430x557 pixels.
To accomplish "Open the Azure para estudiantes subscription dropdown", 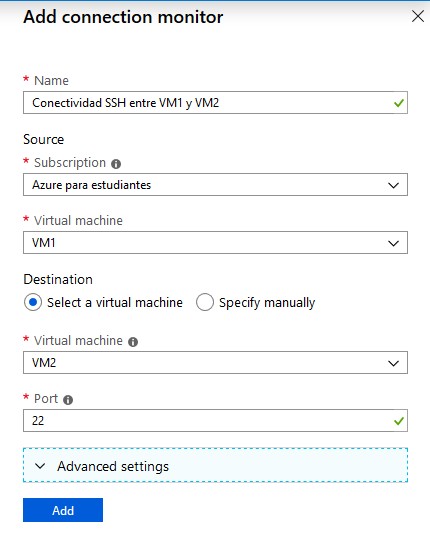I will 215,185.
